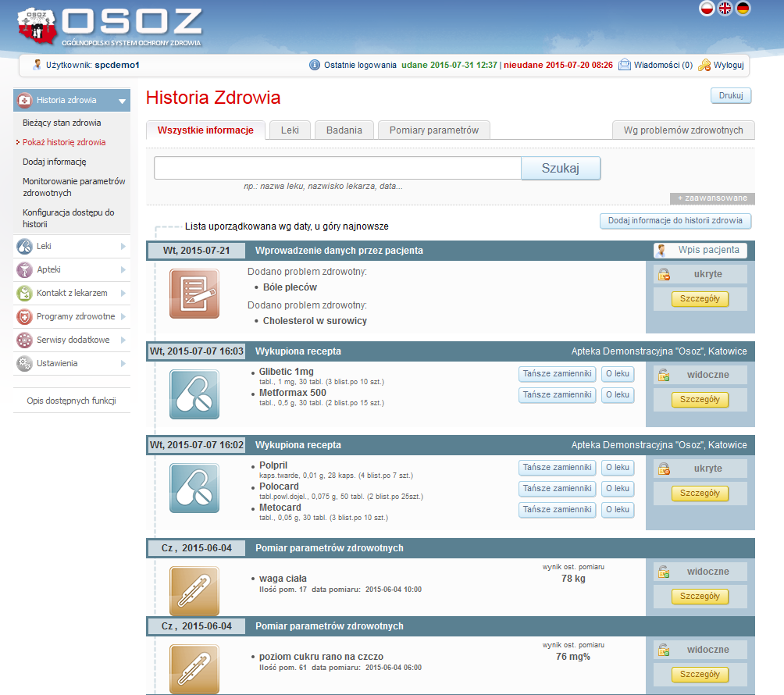Expand zaawansowane search options
This screenshot has height=695, width=784.
711,198
